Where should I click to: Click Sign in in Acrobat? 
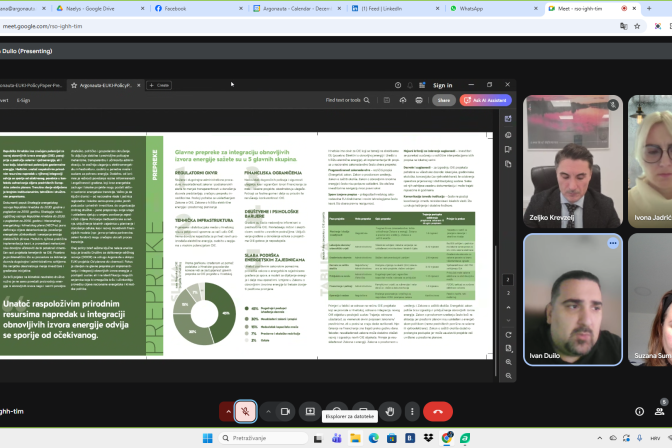(x=442, y=86)
